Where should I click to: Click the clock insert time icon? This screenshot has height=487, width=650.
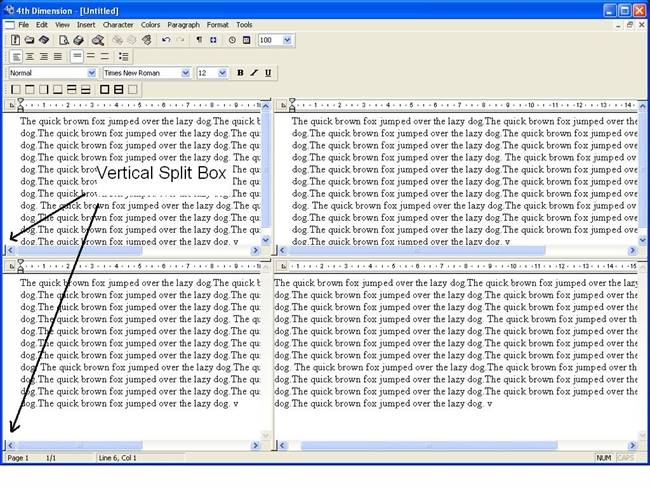tap(232, 40)
